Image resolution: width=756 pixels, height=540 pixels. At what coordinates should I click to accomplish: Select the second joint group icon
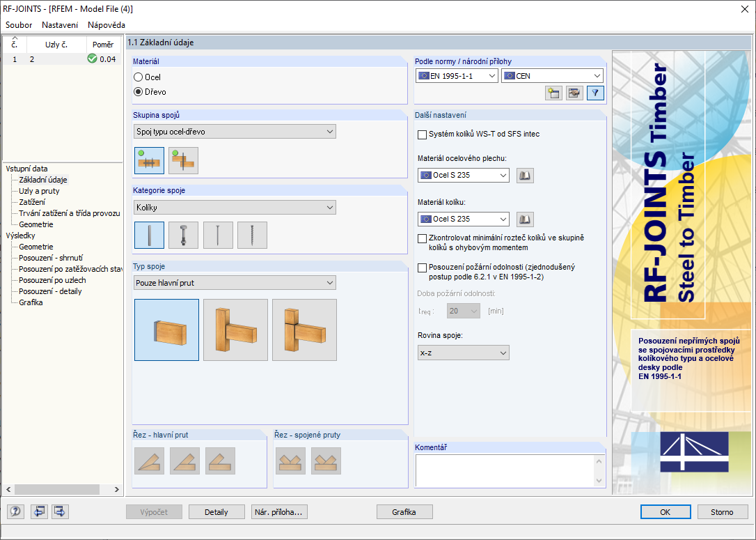(183, 160)
